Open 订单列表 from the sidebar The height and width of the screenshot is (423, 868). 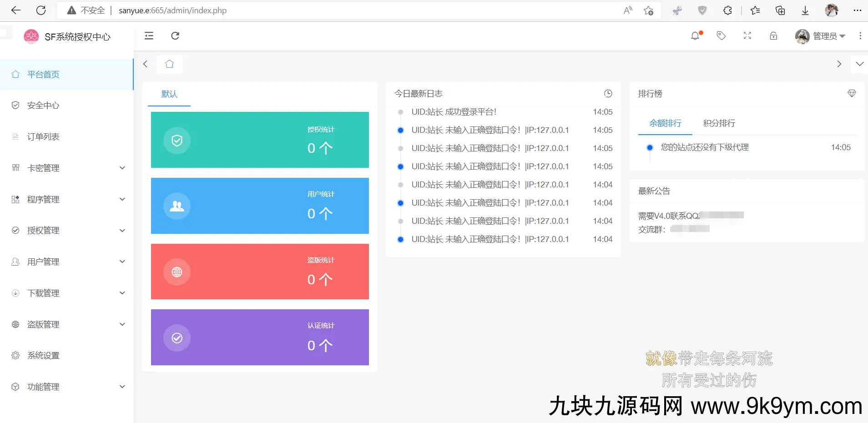(43, 136)
